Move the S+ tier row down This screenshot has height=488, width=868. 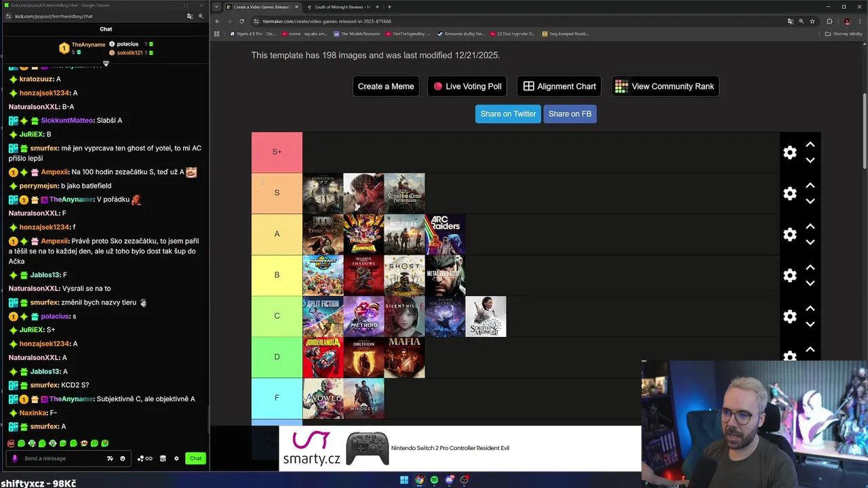point(810,160)
